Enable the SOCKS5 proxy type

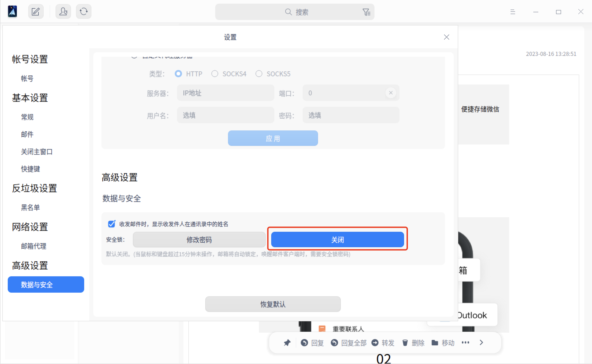click(x=259, y=74)
